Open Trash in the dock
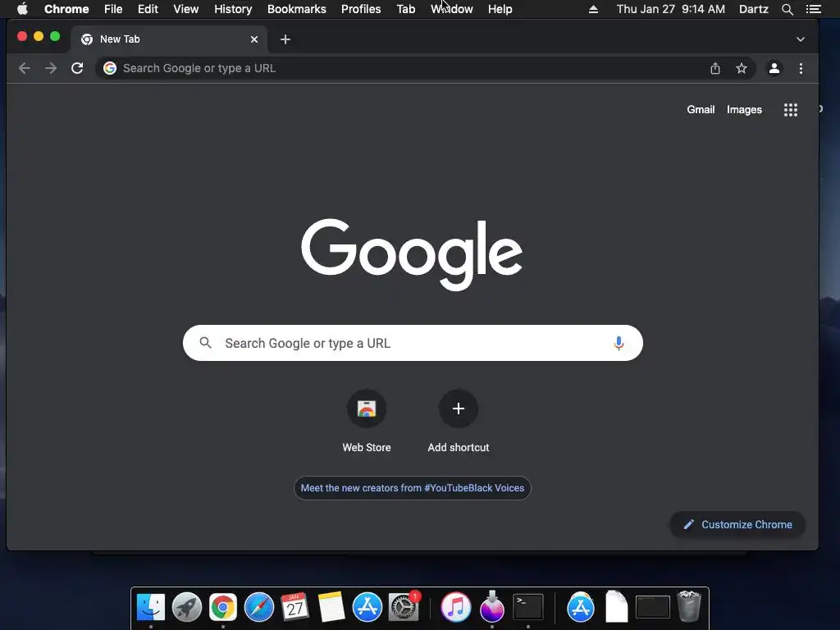This screenshot has height=630, width=840. click(x=689, y=606)
